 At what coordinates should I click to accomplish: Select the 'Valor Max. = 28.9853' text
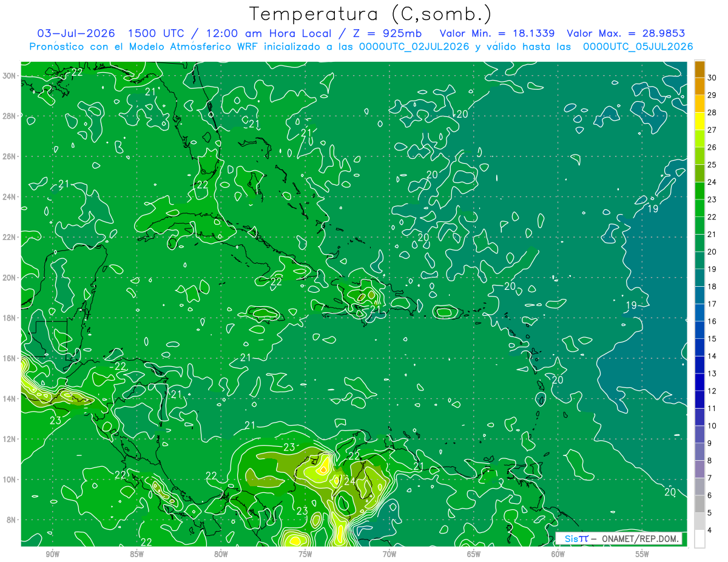click(x=625, y=33)
